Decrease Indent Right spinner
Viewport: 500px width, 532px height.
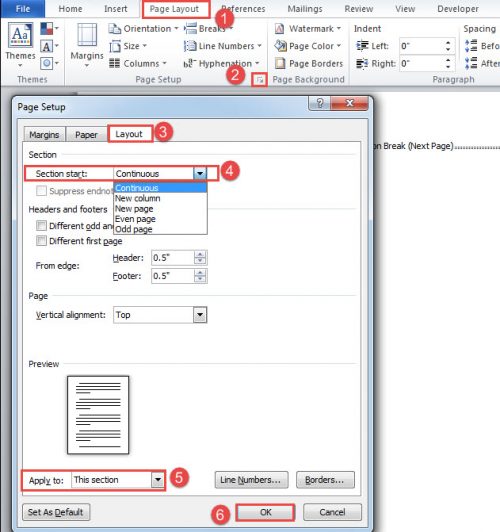click(x=448, y=66)
